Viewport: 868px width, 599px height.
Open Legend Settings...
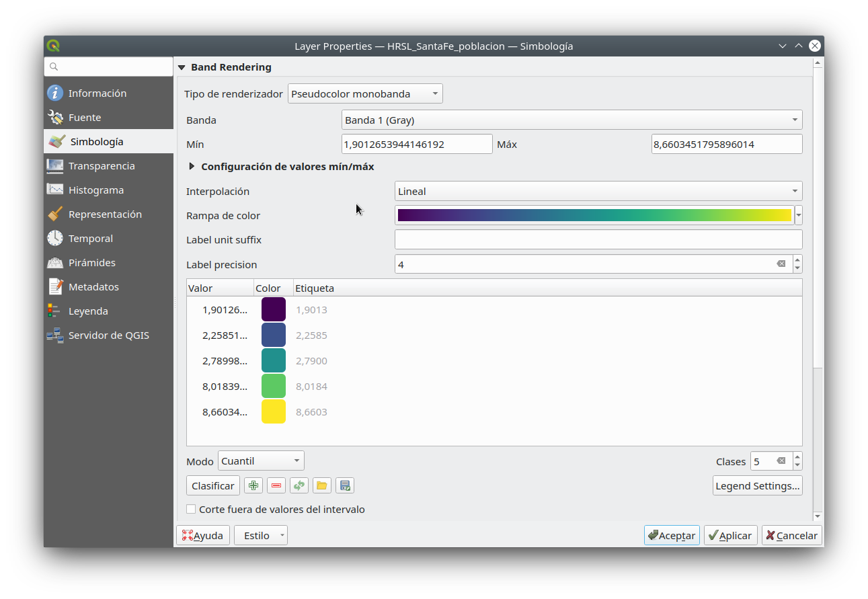pyautogui.click(x=758, y=485)
